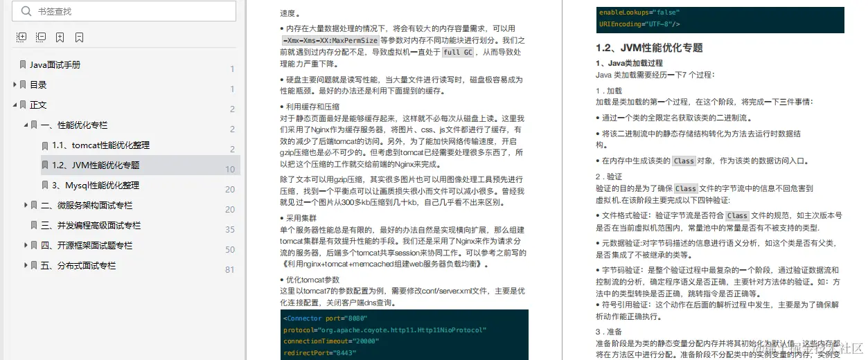Click the bookmark icon beside 目录

pyautogui.click(x=24, y=85)
